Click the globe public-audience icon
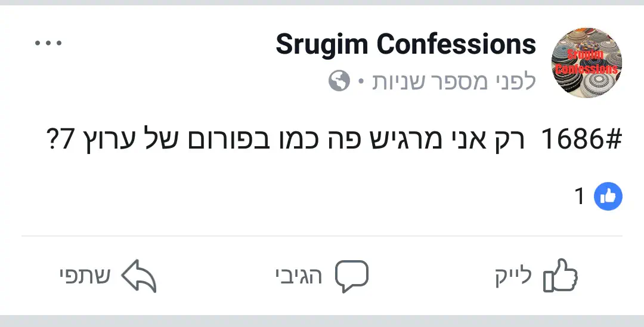Viewport: 644px width, 327px height. (x=339, y=81)
